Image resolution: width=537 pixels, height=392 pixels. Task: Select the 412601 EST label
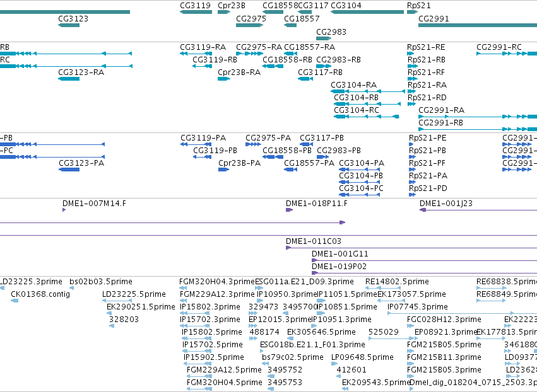tap(351, 370)
